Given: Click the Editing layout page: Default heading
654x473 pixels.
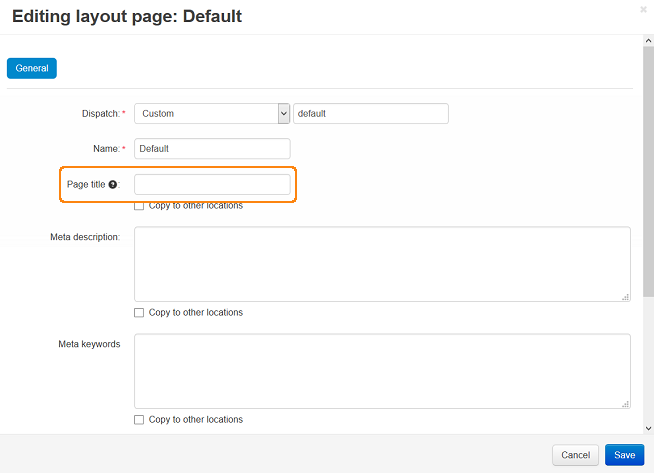Looking at the screenshot, I should 127,16.
